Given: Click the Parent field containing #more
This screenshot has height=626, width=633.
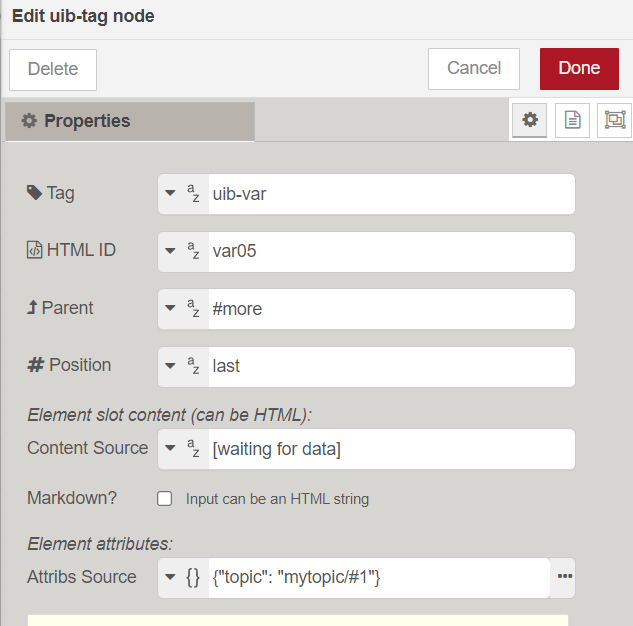Looking at the screenshot, I should 390,309.
